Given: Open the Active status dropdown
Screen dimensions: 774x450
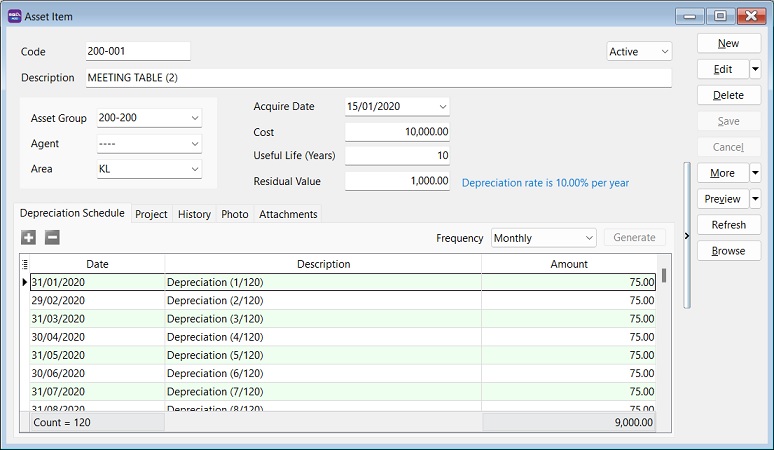Looking at the screenshot, I should pos(664,51).
